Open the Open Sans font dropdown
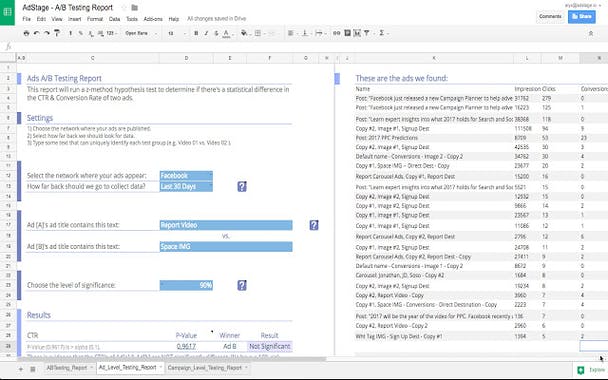Screen dimensions: 608x380 (141, 33)
